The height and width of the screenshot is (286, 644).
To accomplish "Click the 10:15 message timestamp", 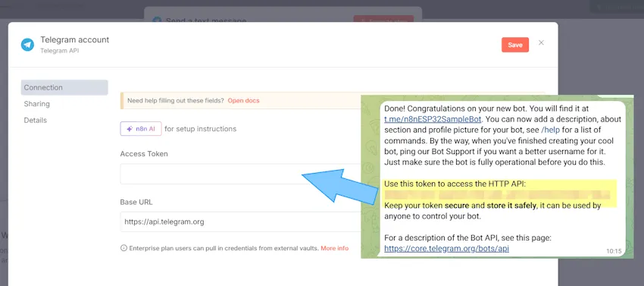I will [x=614, y=250].
